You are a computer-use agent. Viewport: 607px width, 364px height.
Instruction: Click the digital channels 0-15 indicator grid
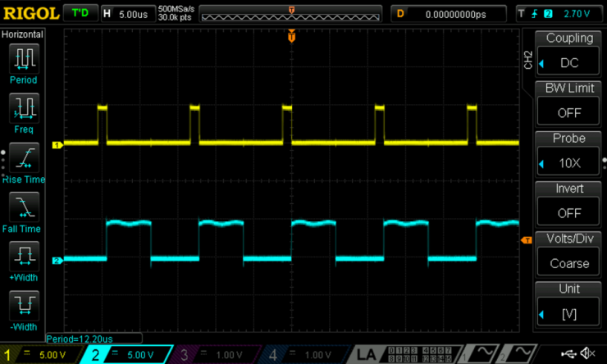click(420, 354)
